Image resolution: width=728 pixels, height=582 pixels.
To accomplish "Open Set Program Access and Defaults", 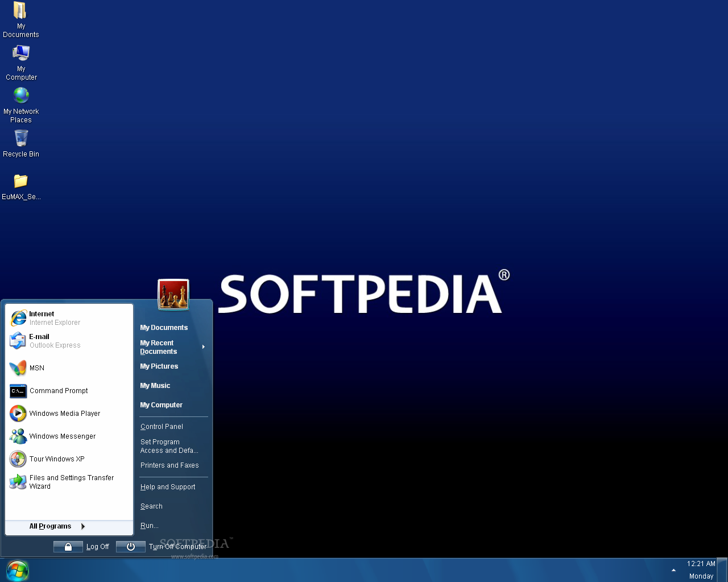I will tap(169, 446).
